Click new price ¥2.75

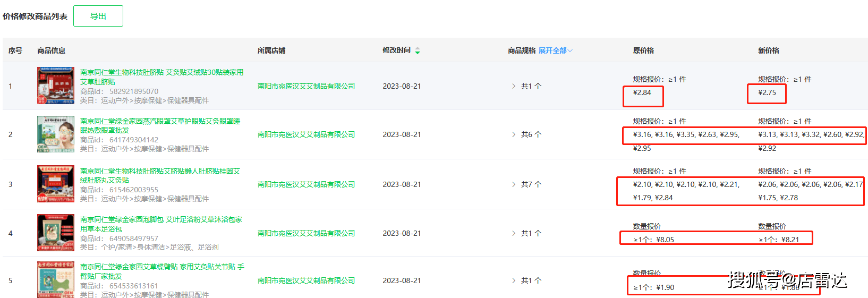767,92
